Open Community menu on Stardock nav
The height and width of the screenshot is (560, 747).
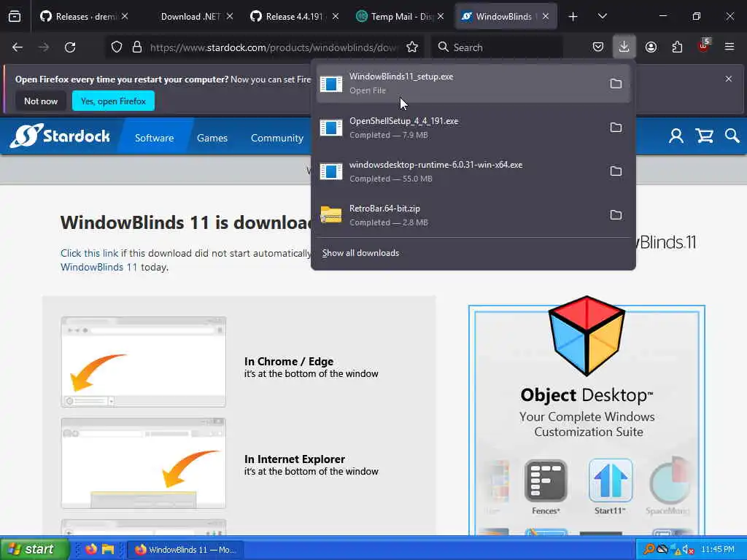tap(276, 138)
